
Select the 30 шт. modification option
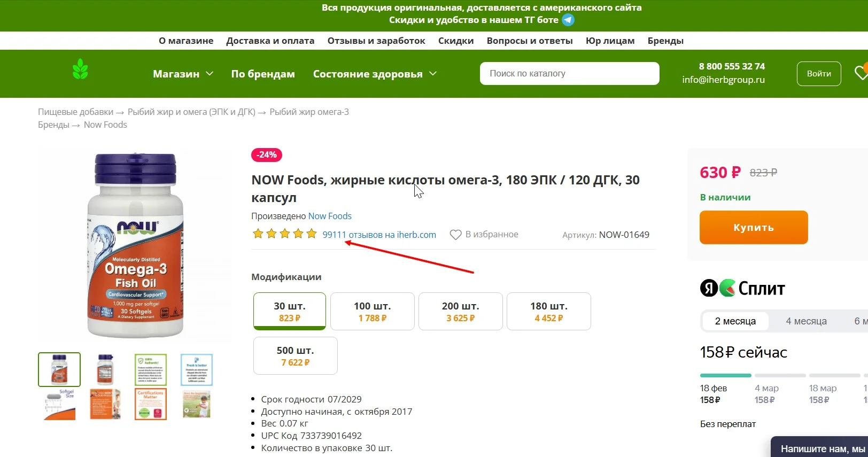click(x=290, y=312)
